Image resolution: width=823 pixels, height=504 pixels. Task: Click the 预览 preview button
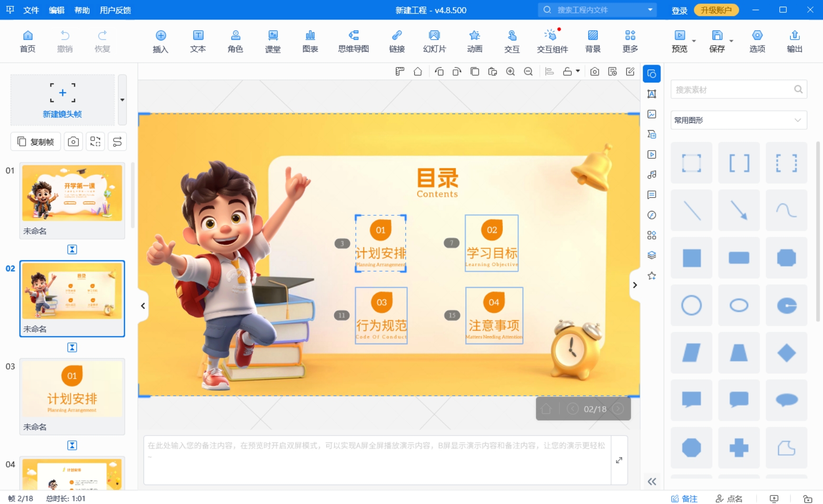[679, 41]
